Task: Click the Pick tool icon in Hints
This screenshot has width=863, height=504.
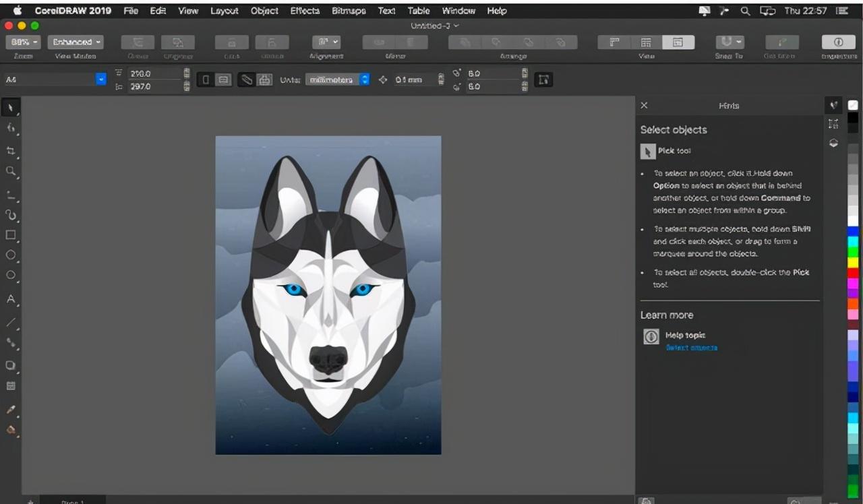Action: click(x=648, y=151)
